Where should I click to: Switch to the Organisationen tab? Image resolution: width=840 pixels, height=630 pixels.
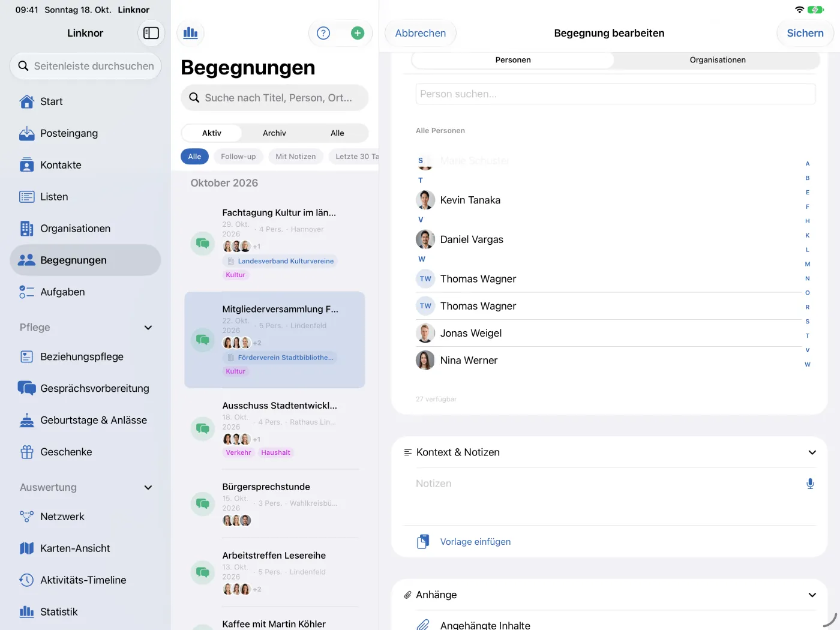coord(718,60)
